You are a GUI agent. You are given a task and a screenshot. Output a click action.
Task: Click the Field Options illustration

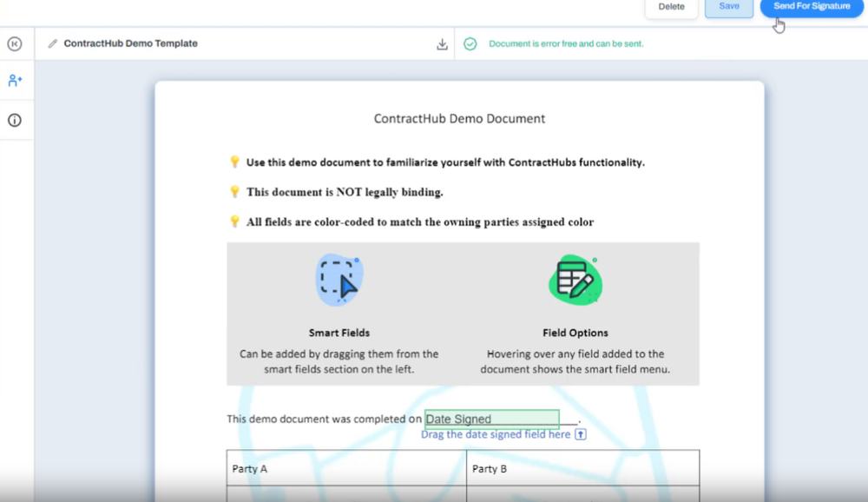[x=575, y=280]
